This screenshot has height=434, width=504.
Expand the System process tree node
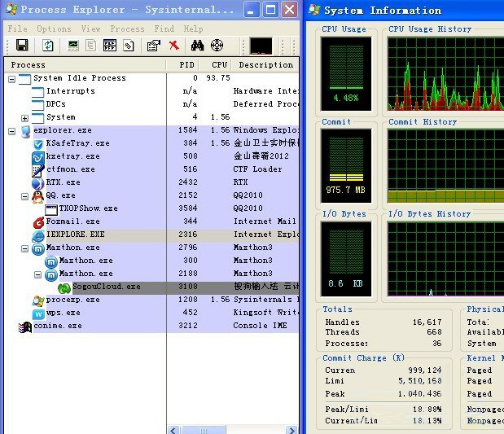(x=24, y=117)
